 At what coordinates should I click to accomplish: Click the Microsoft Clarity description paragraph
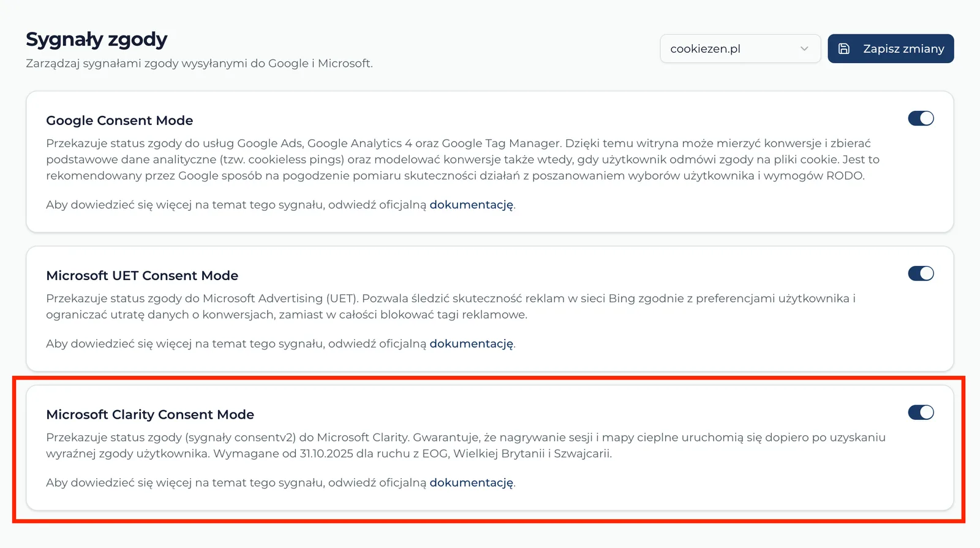pos(466,446)
